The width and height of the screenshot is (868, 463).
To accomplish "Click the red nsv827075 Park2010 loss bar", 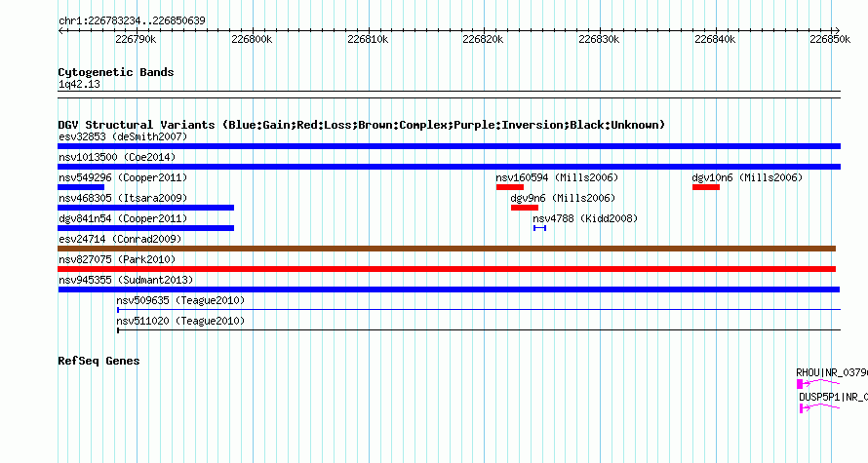I will coord(447,269).
